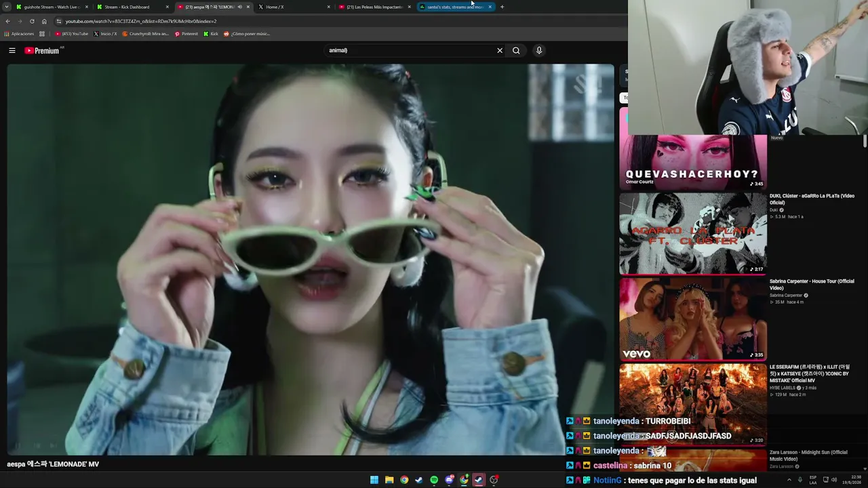Play the QUEVASHACERHOY? video thumbnail
This screenshot has width=868, height=488.
[x=692, y=162]
